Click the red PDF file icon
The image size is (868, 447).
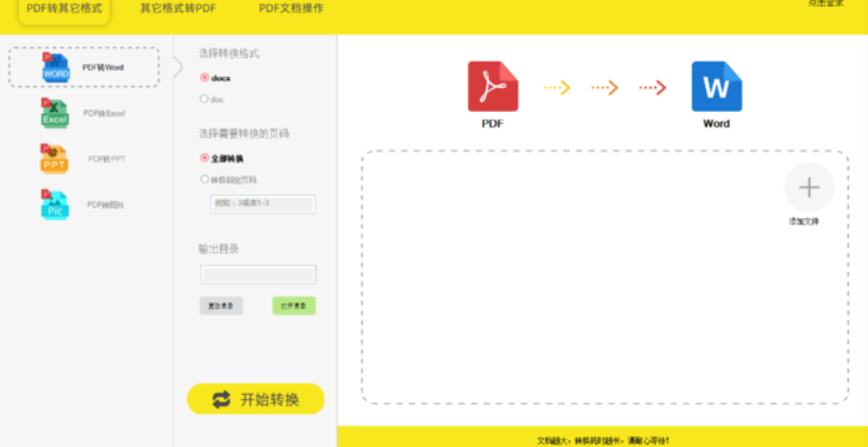493,87
